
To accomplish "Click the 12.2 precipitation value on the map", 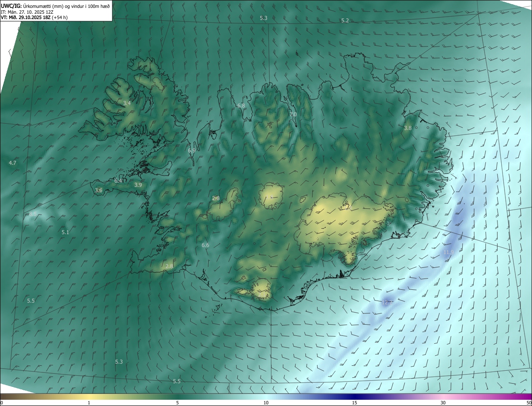I will (x=387, y=303).
